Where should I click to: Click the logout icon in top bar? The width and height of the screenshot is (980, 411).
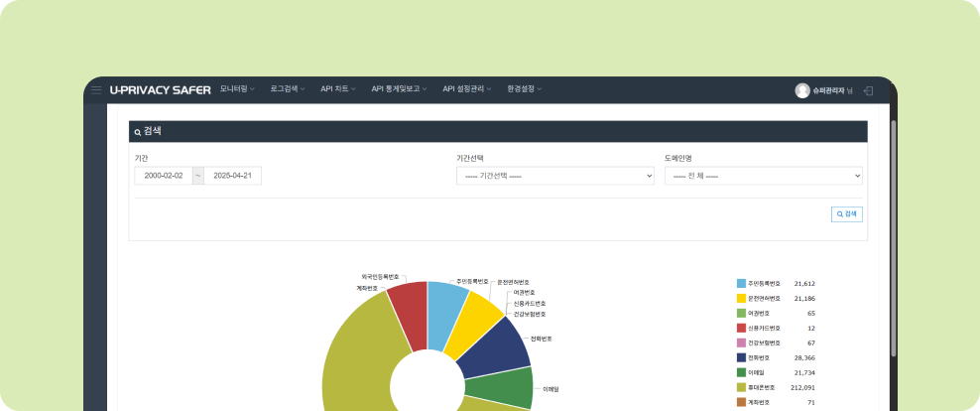[x=868, y=90]
